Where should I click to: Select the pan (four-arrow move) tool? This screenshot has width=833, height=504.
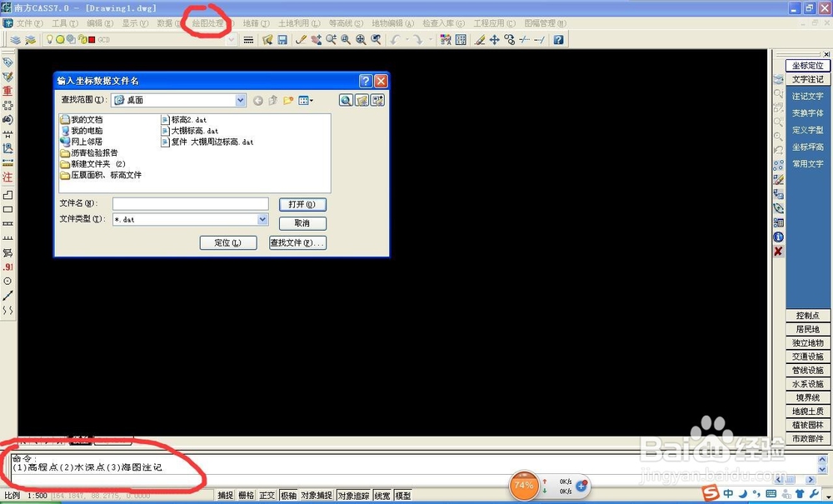tap(495, 39)
